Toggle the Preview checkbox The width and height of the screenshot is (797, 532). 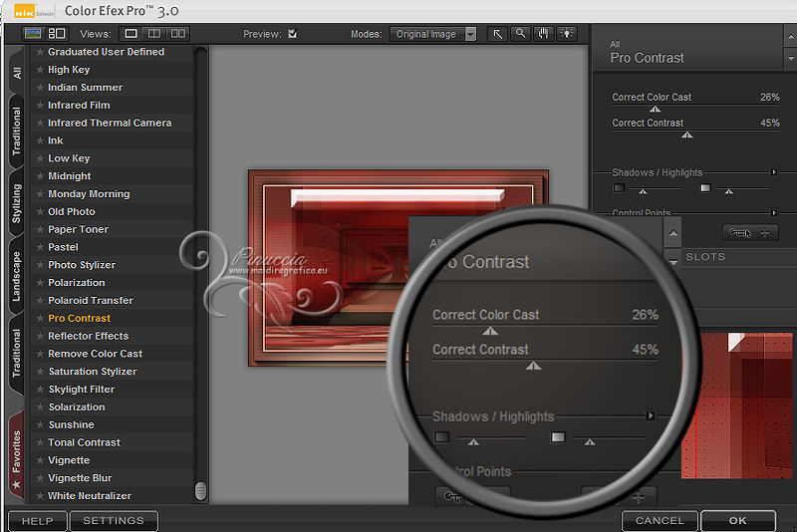292,34
